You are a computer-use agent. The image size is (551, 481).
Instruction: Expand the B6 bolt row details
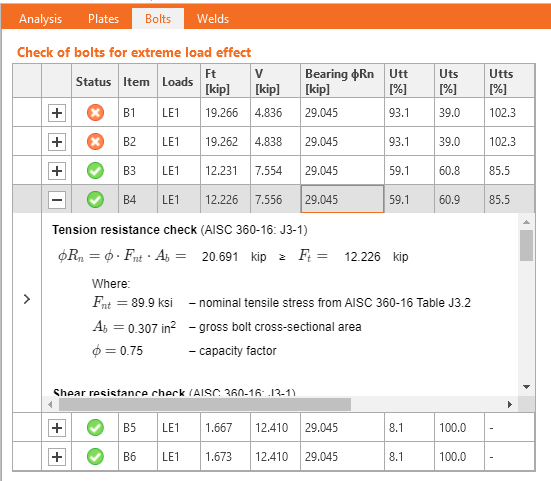coord(57,457)
